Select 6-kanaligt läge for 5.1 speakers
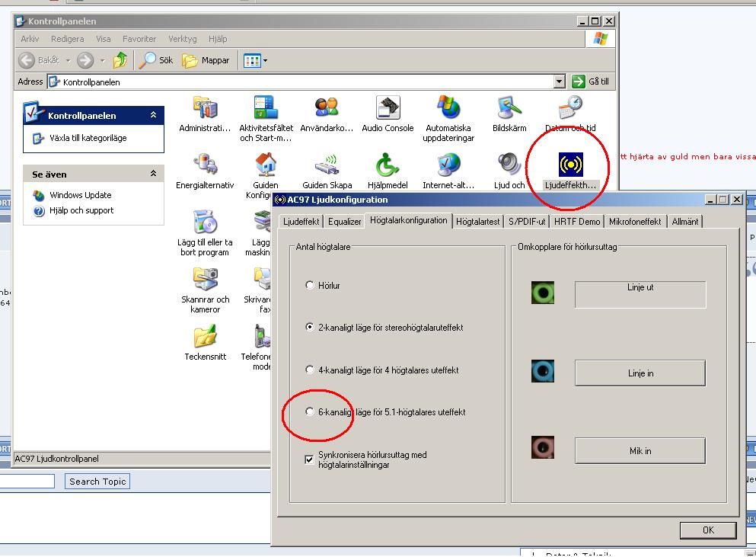 click(x=310, y=411)
